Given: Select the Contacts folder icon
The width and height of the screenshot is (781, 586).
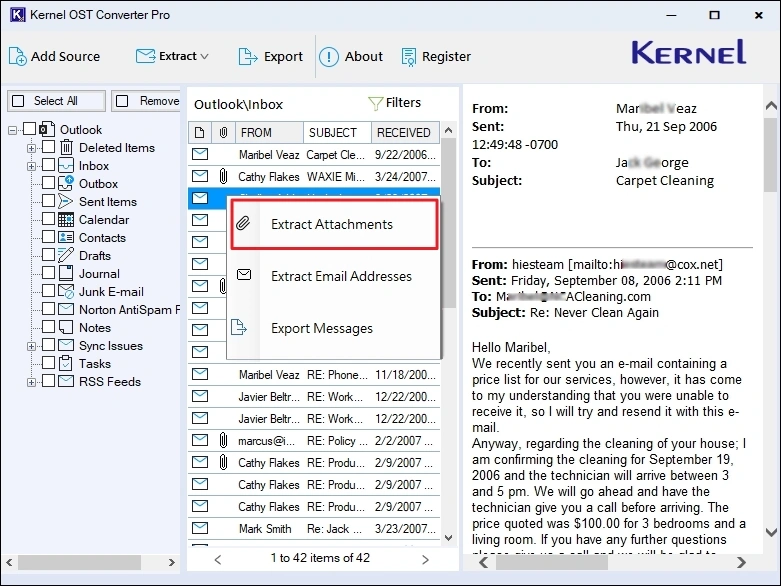Looking at the screenshot, I should tap(66, 238).
